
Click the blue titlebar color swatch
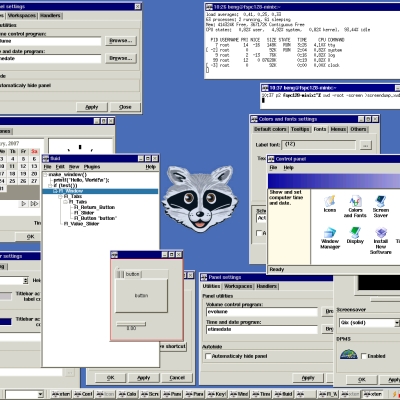tap(6, 322)
